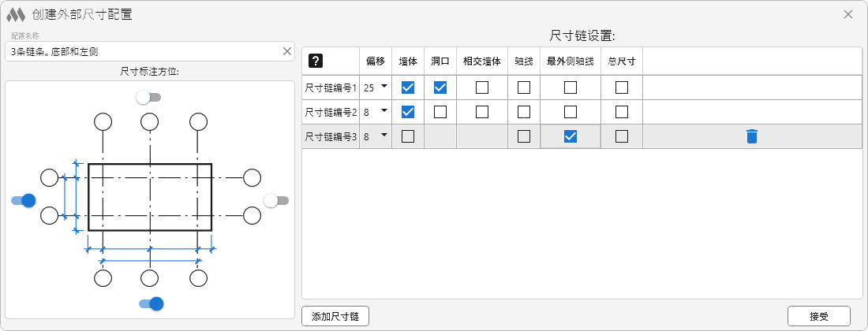Open offset dropdown for 尺寸链编号3
The width and height of the screenshot is (868, 331).
(384, 136)
